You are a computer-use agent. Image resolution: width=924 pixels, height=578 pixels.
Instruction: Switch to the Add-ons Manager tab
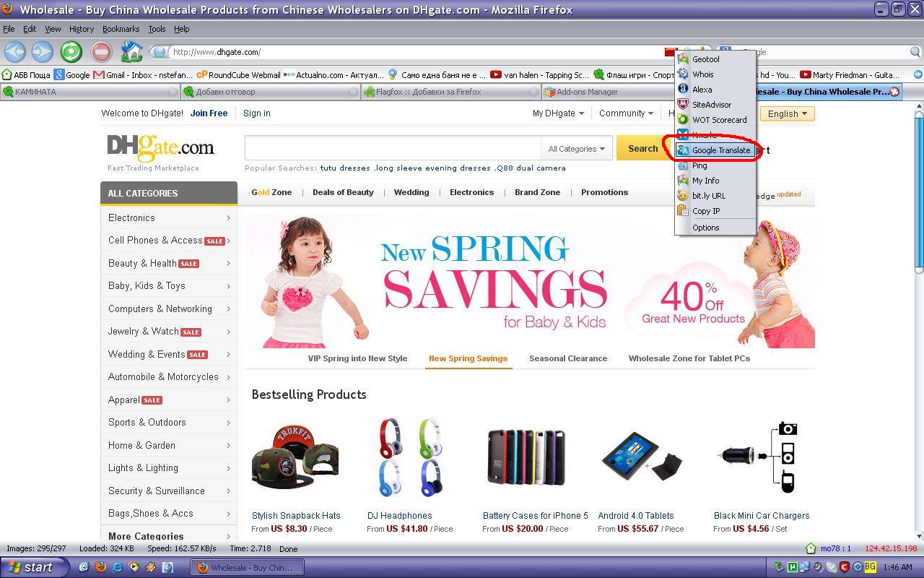587,92
